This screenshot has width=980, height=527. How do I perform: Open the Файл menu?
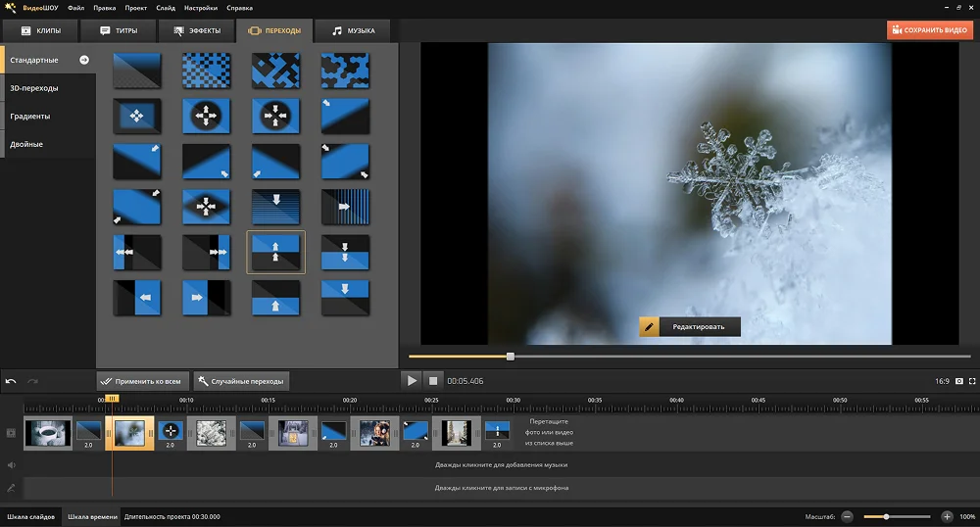click(76, 7)
